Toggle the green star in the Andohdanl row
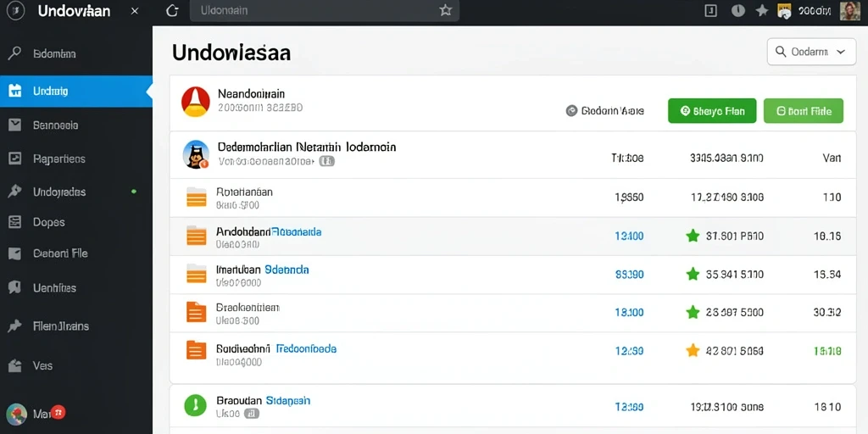This screenshot has width=868, height=434. 693,236
